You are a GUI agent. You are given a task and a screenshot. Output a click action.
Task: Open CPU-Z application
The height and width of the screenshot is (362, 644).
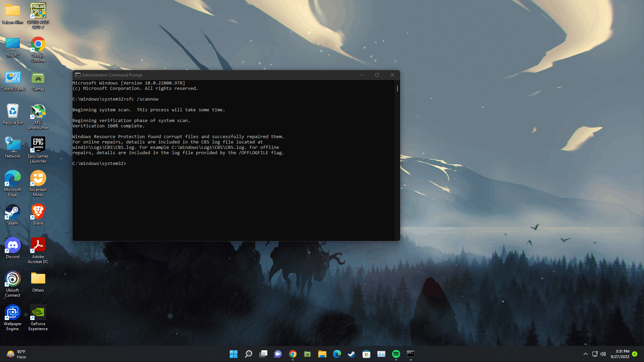[x=38, y=10]
